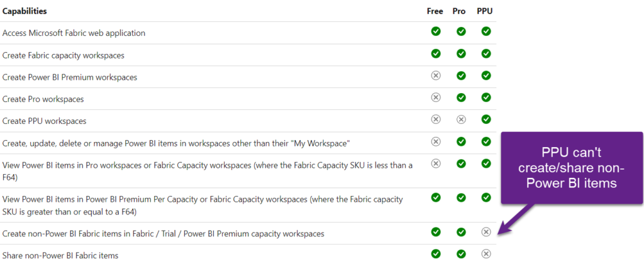644x264 pixels.
Task: Click the Create PPU workspaces row text
Action: coord(45,121)
